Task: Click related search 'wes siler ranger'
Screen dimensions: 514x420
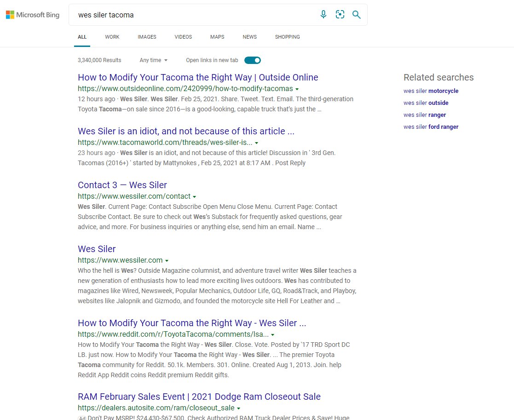Action: pos(425,115)
